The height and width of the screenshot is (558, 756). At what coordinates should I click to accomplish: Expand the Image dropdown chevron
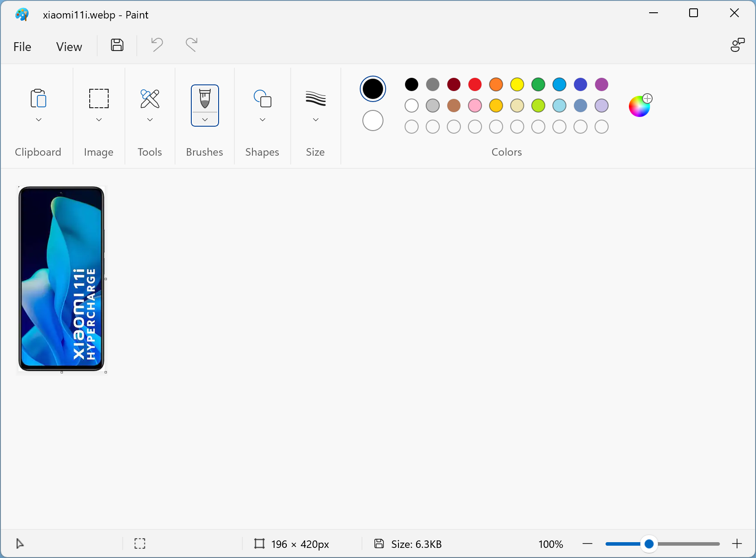[x=99, y=120]
